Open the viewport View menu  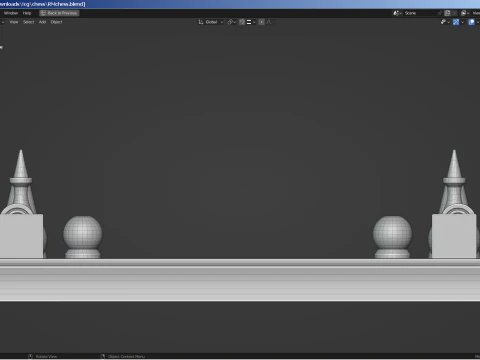[14, 22]
